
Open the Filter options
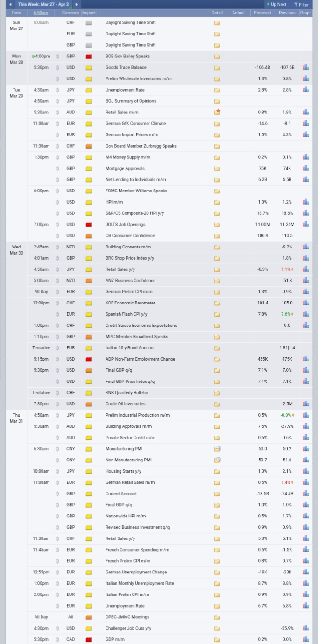(301, 4)
